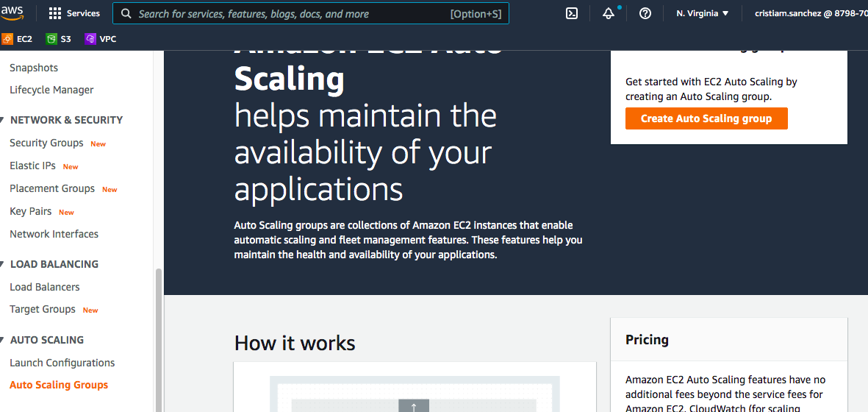
Task: Collapse the Network & Security section
Action: pos(3,120)
